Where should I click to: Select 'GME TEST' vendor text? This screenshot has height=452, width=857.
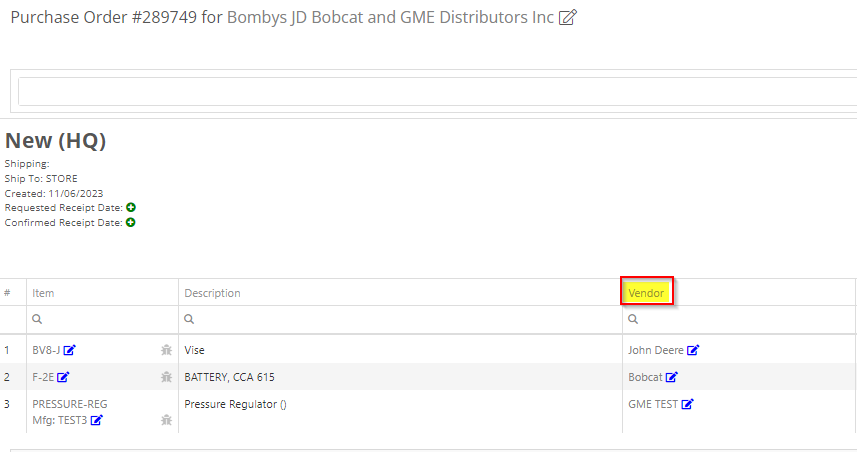tap(653, 404)
